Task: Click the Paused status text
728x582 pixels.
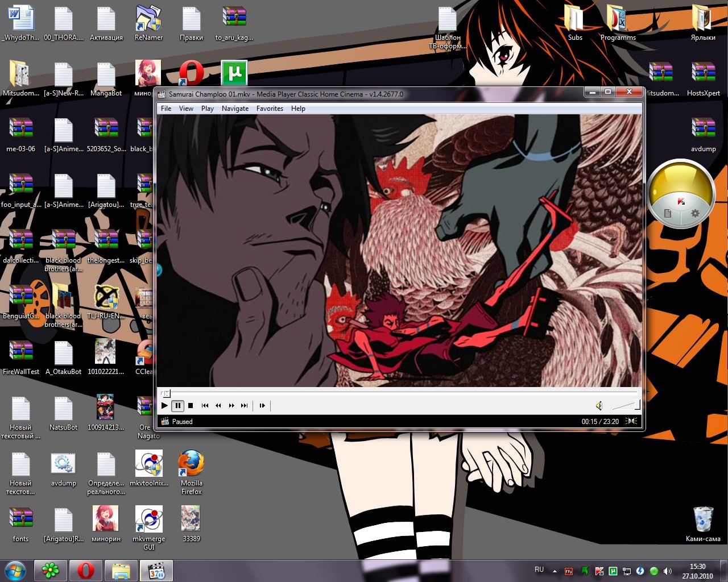Action: click(x=182, y=422)
